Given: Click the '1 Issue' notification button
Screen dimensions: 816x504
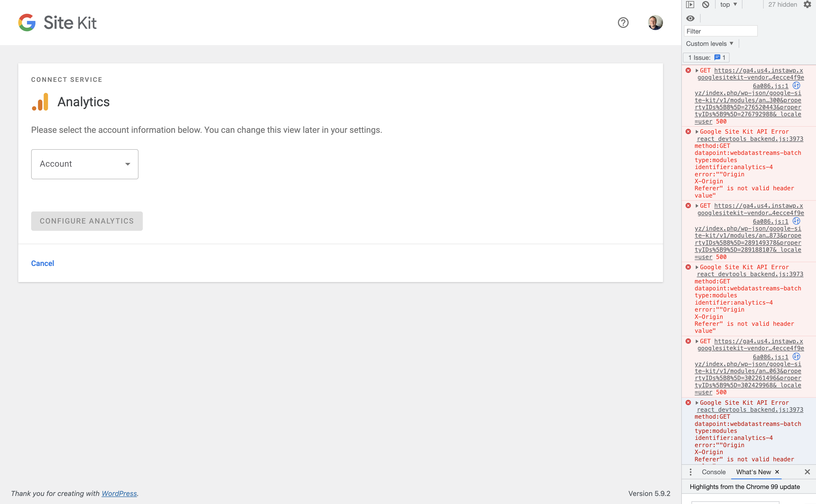Looking at the screenshot, I should point(706,57).
